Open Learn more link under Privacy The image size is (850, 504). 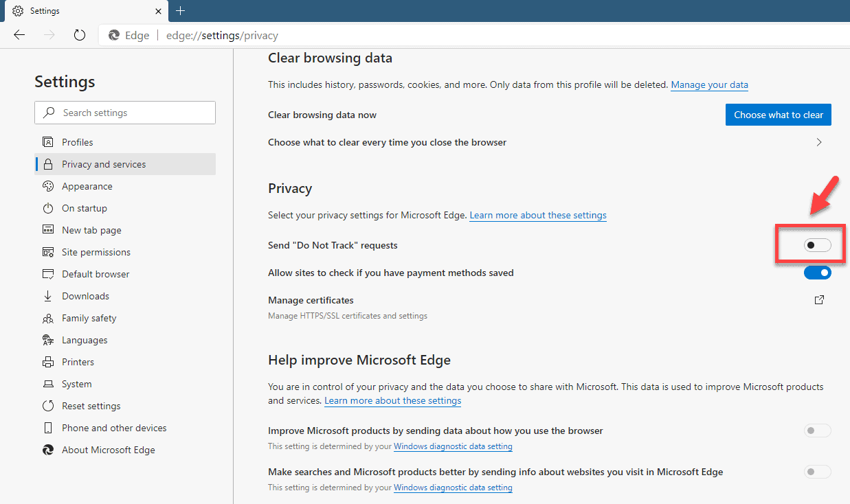point(538,215)
